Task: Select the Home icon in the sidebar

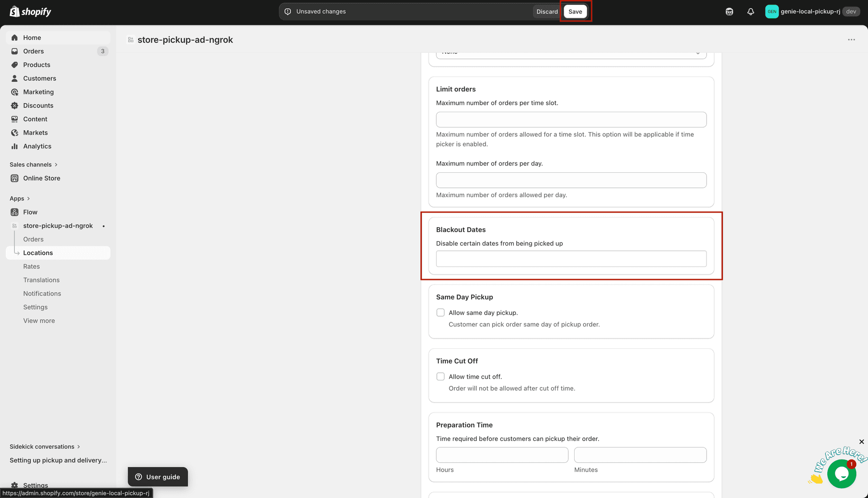Action: pyautogui.click(x=15, y=38)
